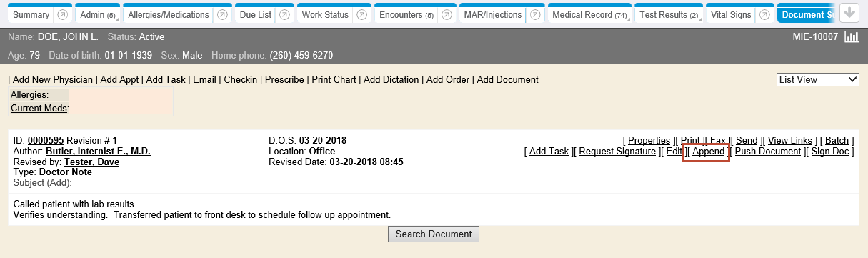This screenshot has height=258, width=868.
Task: Open Summary tab pop-out arrow icon
Action: 62,15
